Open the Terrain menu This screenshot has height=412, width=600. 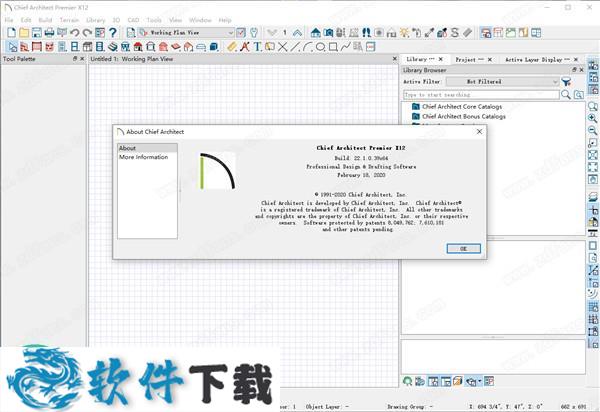[x=69, y=20]
